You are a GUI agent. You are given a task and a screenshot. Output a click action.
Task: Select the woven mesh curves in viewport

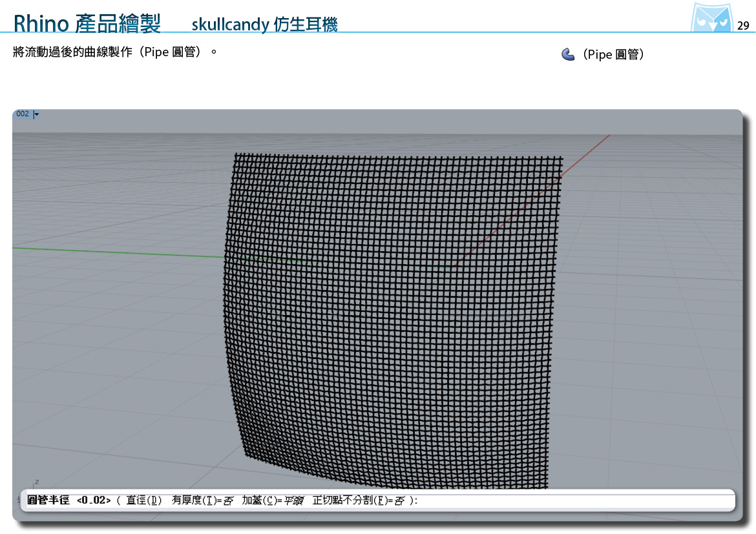(392, 320)
